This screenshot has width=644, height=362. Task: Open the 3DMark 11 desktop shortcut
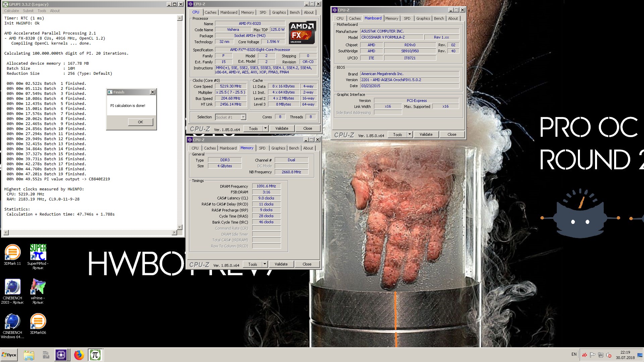tap(12, 255)
